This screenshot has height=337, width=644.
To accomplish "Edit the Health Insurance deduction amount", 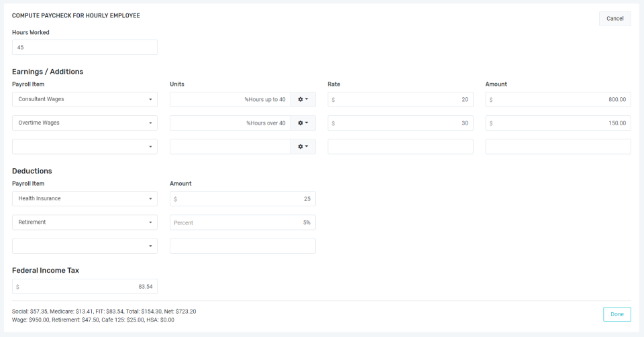I will (x=243, y=198).
